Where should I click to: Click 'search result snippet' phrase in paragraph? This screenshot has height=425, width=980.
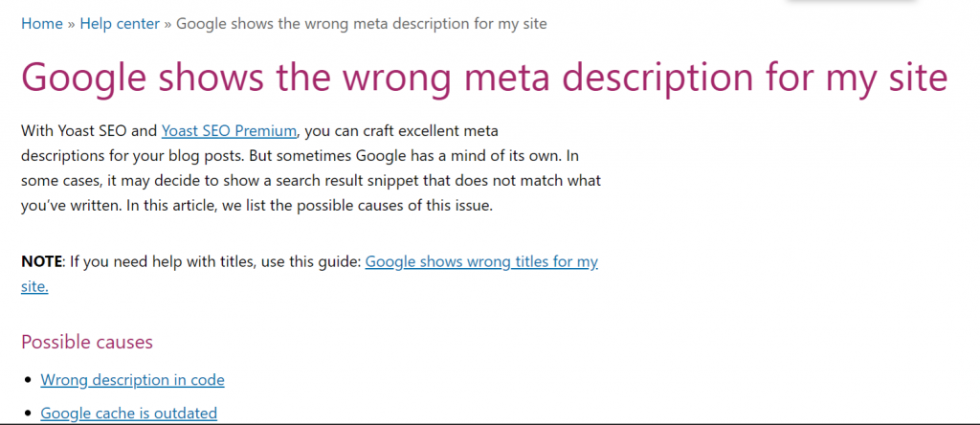pos(341,181)
